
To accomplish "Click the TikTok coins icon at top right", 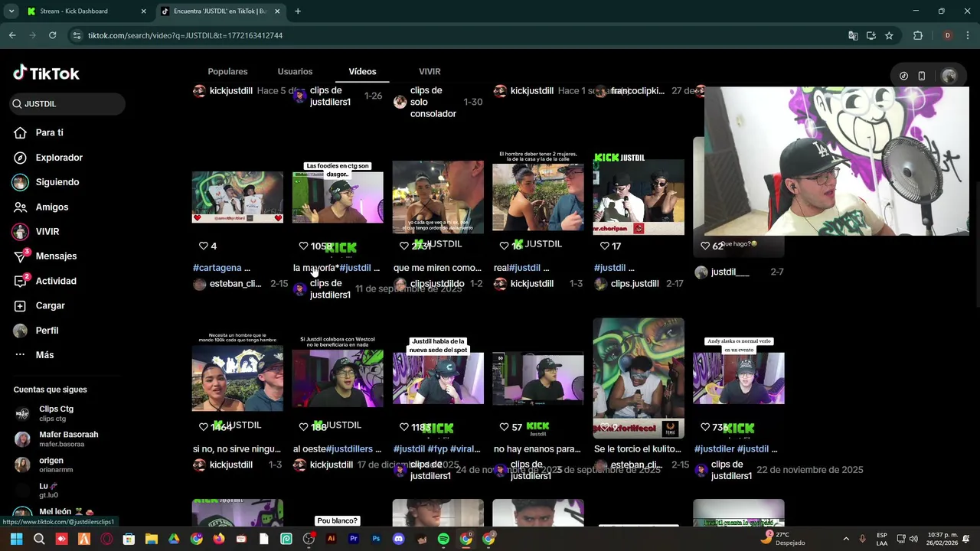I will [x=903, y=76].
